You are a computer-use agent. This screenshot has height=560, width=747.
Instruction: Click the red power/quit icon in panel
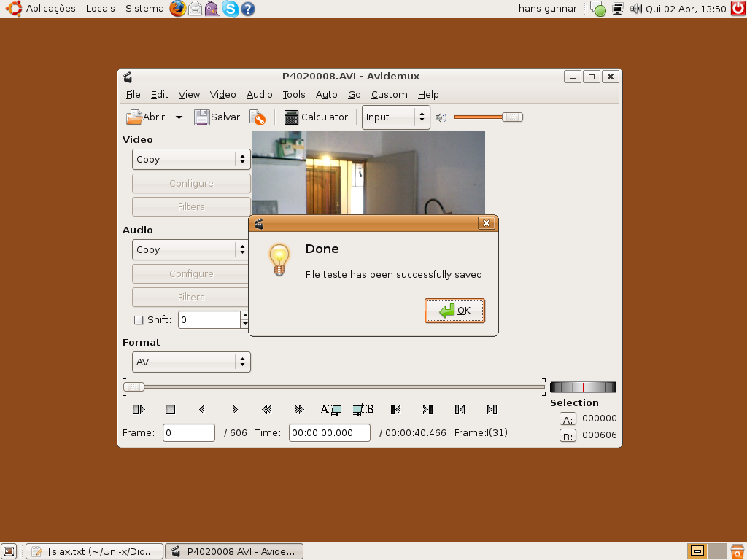pos(738,9)
